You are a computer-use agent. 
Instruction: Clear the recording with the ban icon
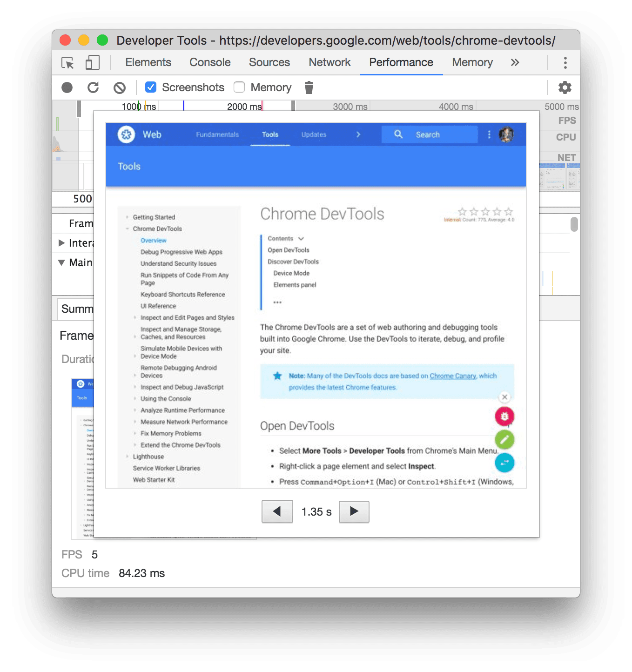click(120, 87)
